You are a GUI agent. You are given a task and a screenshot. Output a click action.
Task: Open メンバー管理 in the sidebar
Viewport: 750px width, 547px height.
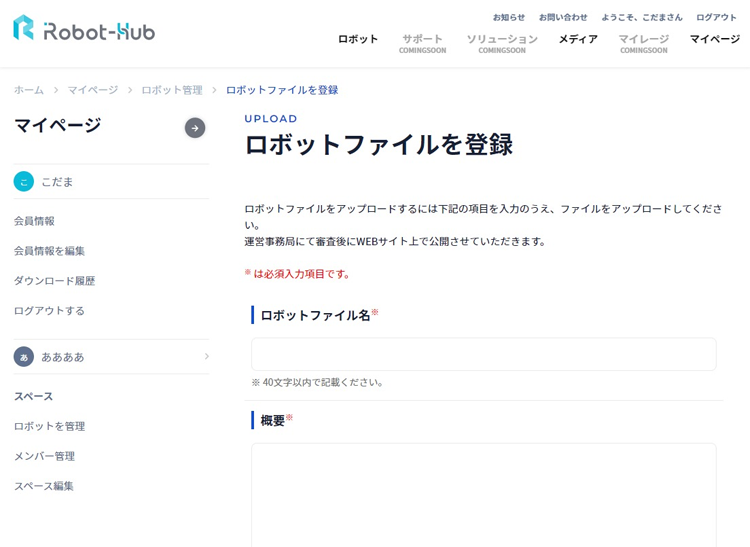[44, 456]
